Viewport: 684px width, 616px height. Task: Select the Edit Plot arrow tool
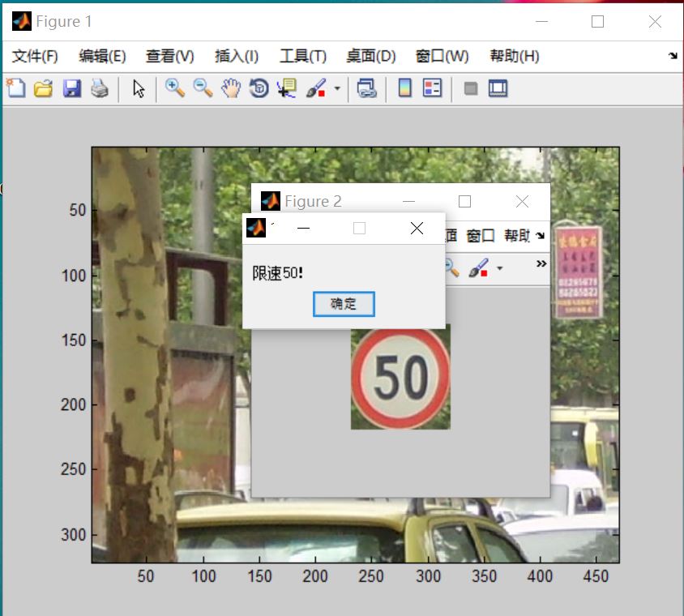(139, 88)
